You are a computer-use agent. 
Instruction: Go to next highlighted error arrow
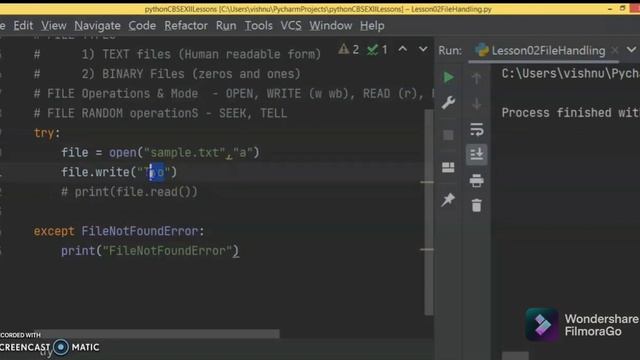[423, 49]
